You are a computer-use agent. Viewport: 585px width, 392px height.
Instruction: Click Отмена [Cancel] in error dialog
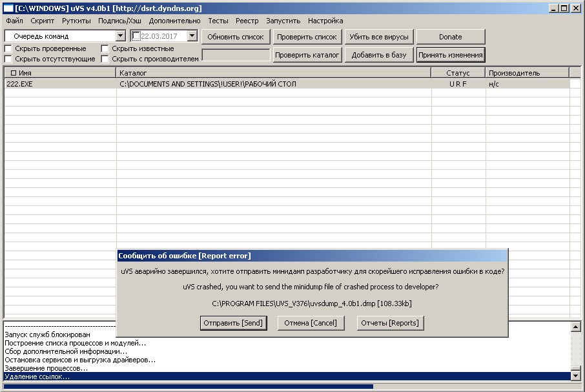point(311,323)
